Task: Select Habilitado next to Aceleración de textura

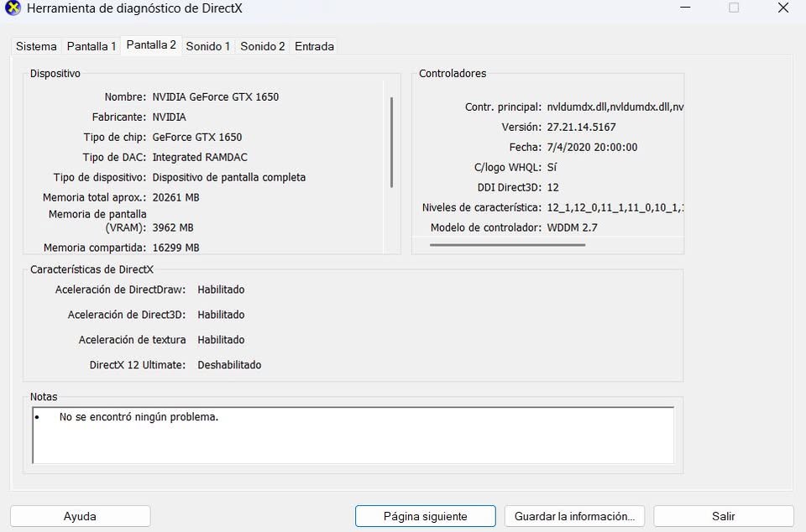Action: pyautogui.click(x=221, y=340)
